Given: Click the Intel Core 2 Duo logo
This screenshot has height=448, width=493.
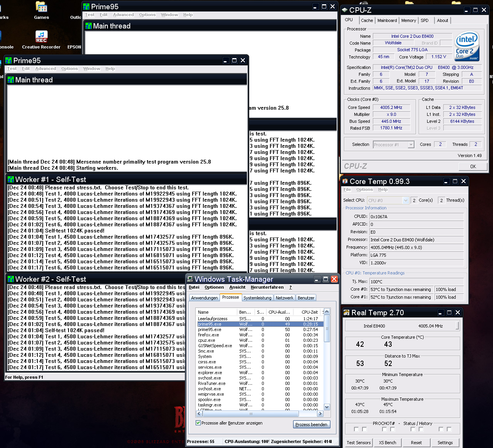Looking at the screenshot, I should pos(467,46).
